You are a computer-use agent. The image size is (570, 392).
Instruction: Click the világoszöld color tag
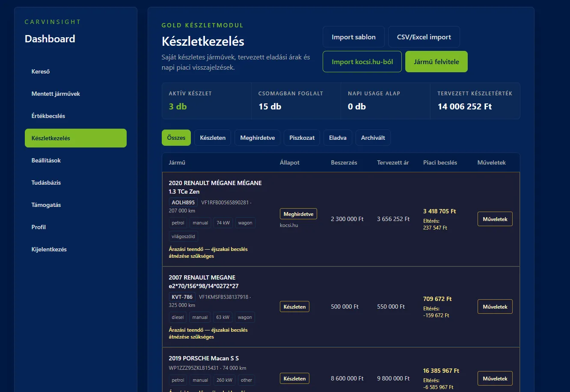tap(184, 236)
